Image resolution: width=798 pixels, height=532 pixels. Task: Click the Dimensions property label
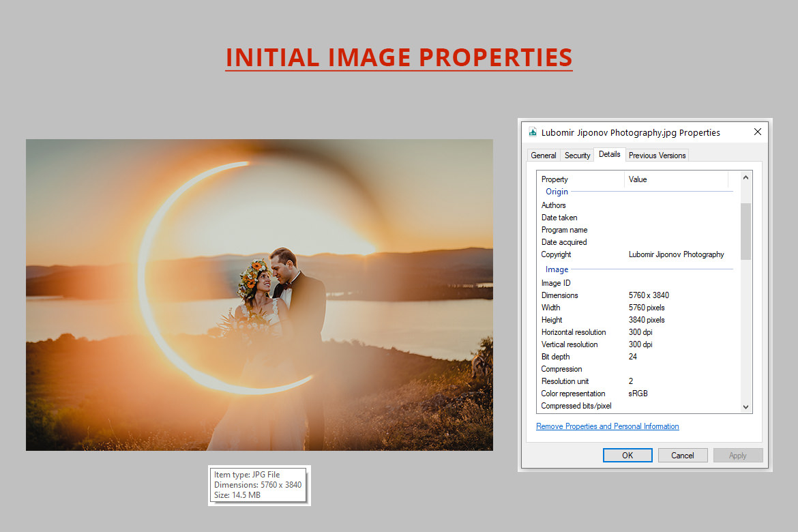(560, 295)
